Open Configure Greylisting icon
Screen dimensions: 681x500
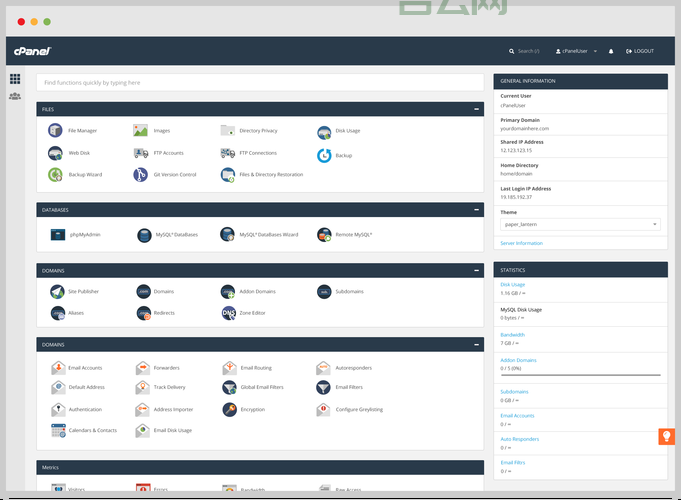pyautogui.click(x=323, y=409)
